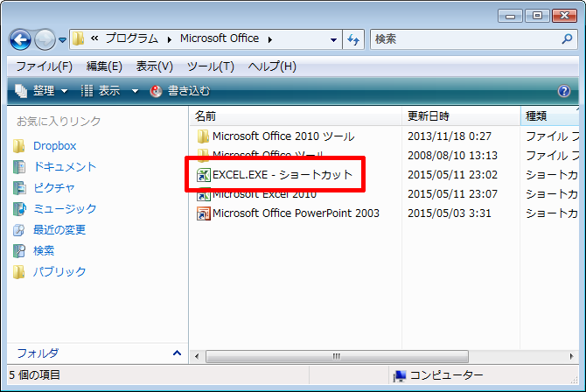Click the ミュージック icon in sidebar
The width and height of the screenshot is (586, 392).
tap(19, 209)
